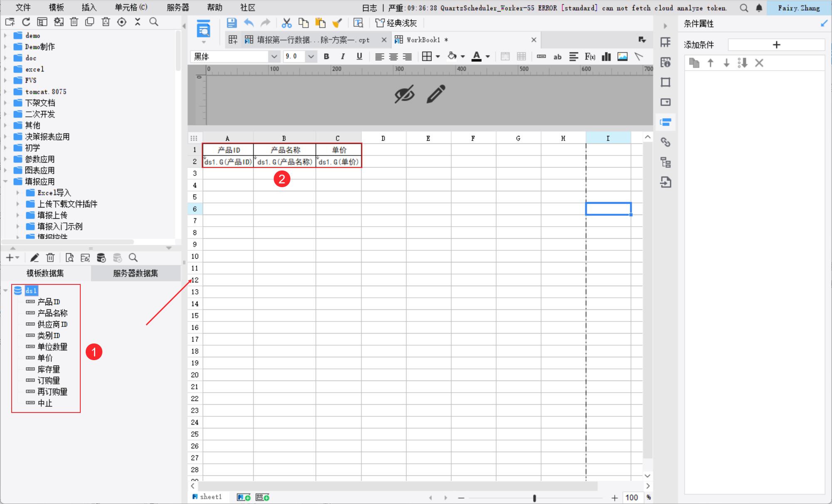The width and height of the screenshot is (832, 504).
Task: Open the 模板 menu
Action: [x=56, y=7]
